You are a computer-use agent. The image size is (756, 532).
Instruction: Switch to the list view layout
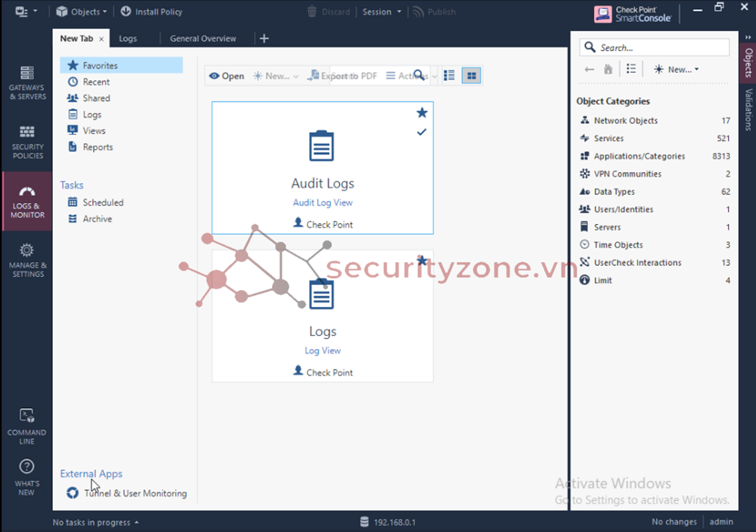pyautogui.click(x=450, y=76)
